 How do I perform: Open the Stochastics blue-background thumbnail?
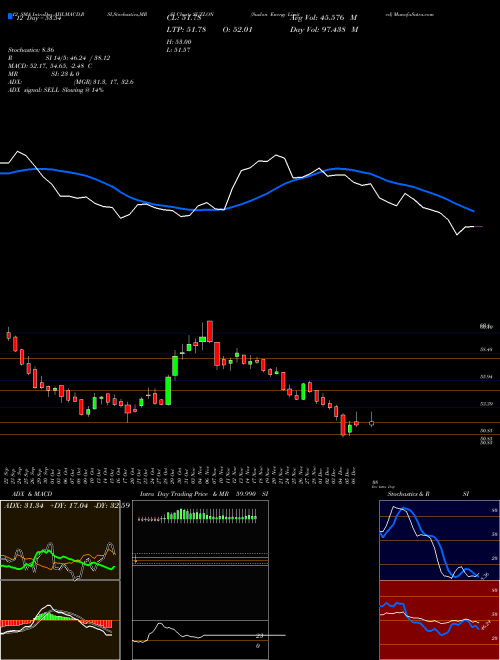440,540
